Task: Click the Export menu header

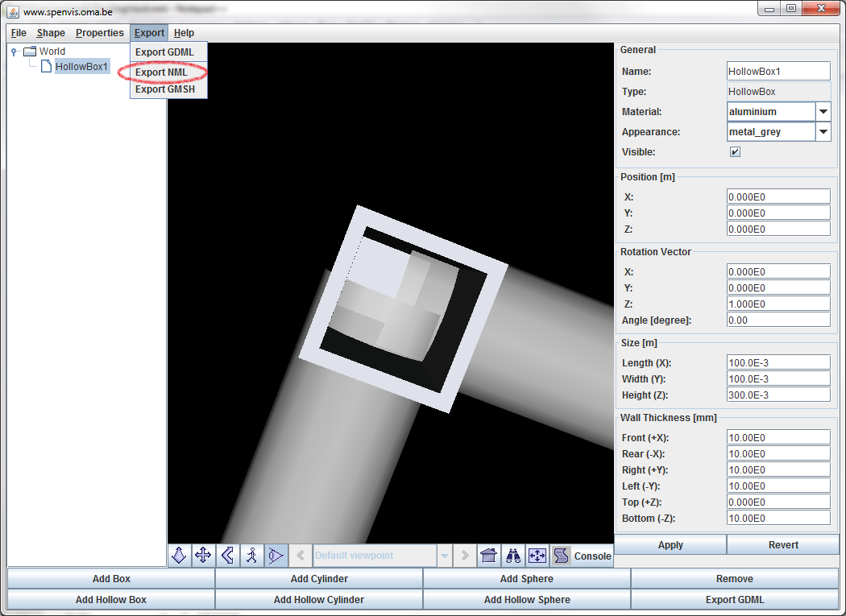Action: tap(149, 33)
